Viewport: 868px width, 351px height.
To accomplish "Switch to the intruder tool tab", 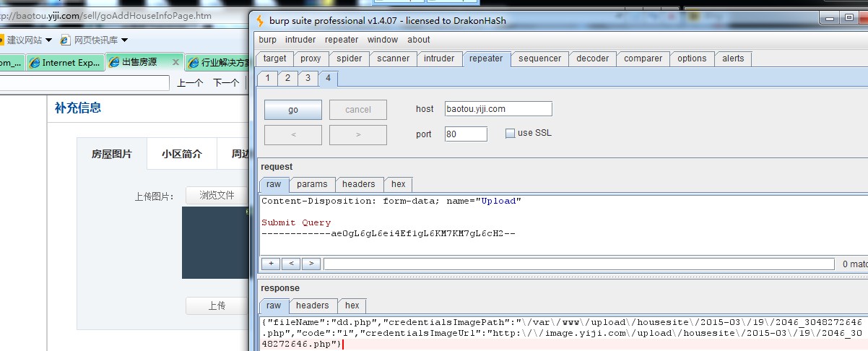I will [439, 58].
